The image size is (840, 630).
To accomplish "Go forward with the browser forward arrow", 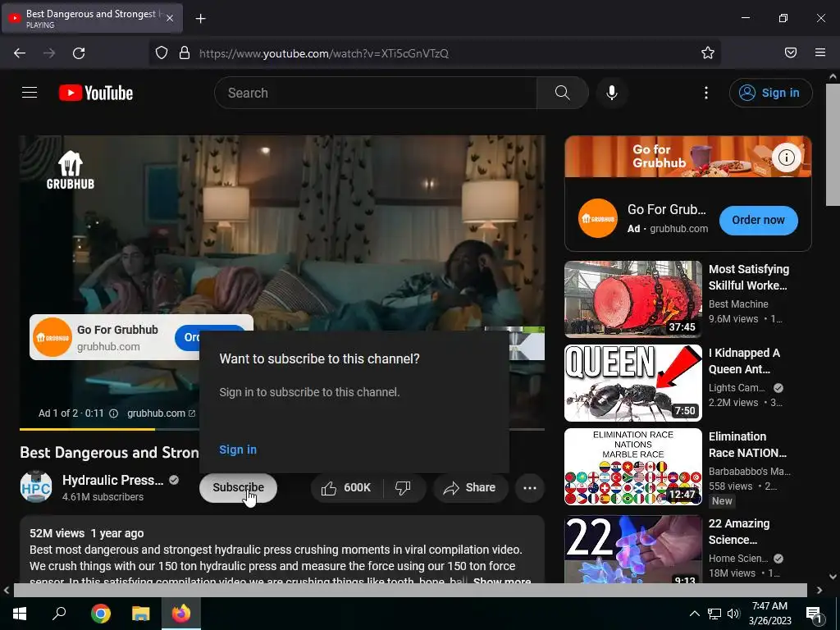I will coord(49,53).
